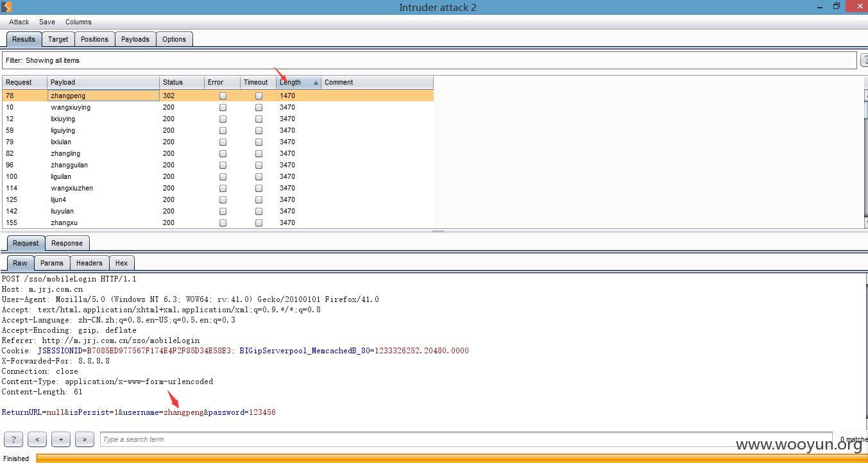This screenshot has width=868, height=463.
Task: Toggle Timeout checkbox for zhangguilan row
Action: pos(259,165)
